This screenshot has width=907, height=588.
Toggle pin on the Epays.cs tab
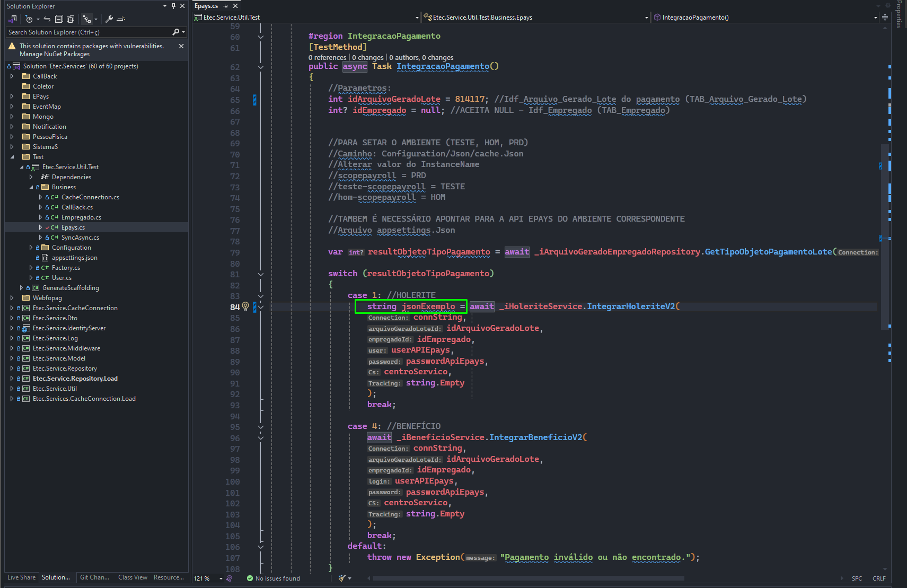point(225,6)
